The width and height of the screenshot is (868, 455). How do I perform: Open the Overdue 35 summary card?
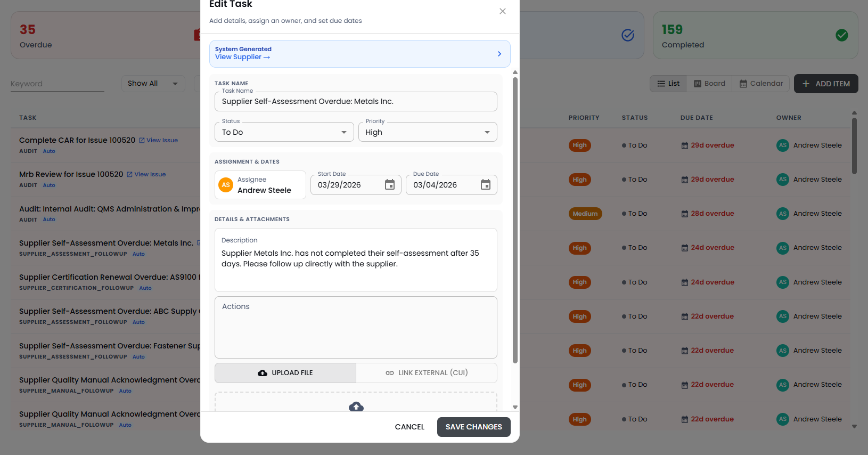[x=105, y=35]
